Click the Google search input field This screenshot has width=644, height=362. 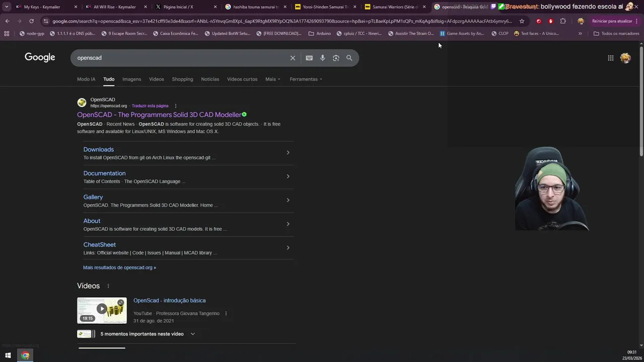[181, 58]
